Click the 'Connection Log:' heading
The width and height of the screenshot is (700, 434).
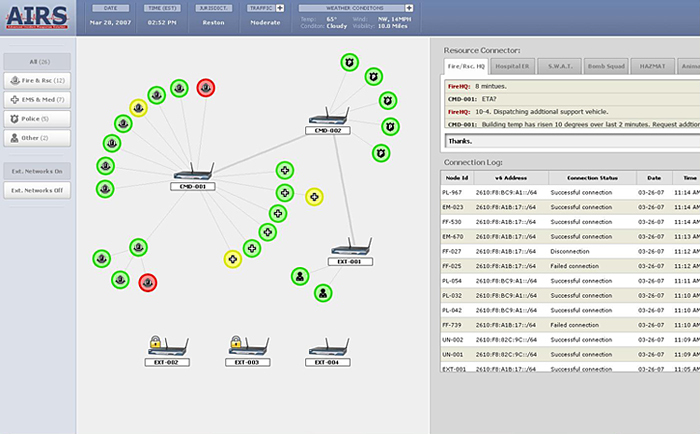click(x=473, y=163)
